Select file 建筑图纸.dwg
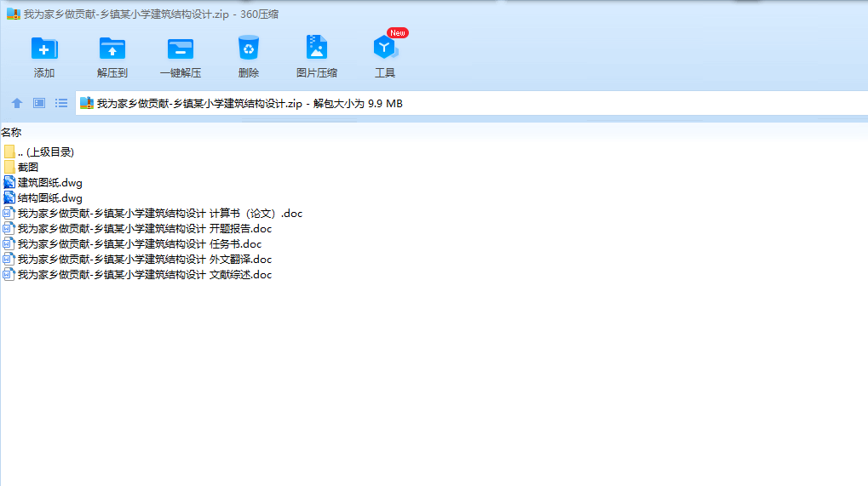Viewport: 868px width, 486px height. pyautogui.click(x=43, y=182)
